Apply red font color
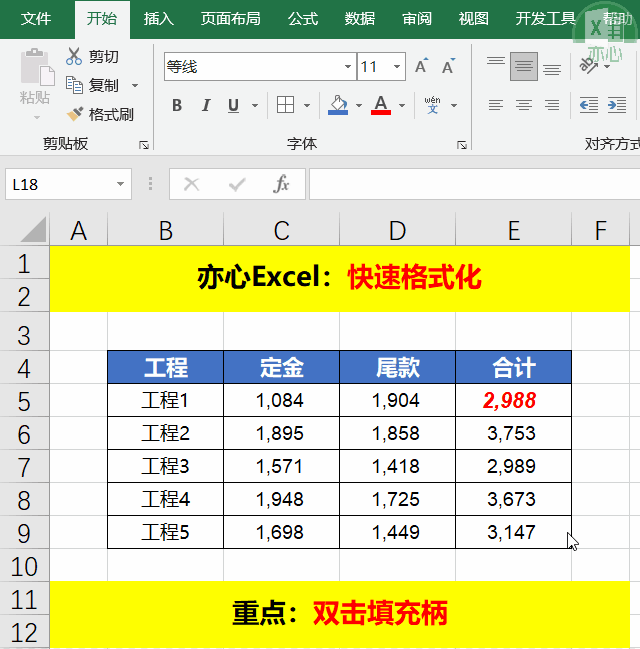Viewport: 640px width, 649px height. click(381, 105)
